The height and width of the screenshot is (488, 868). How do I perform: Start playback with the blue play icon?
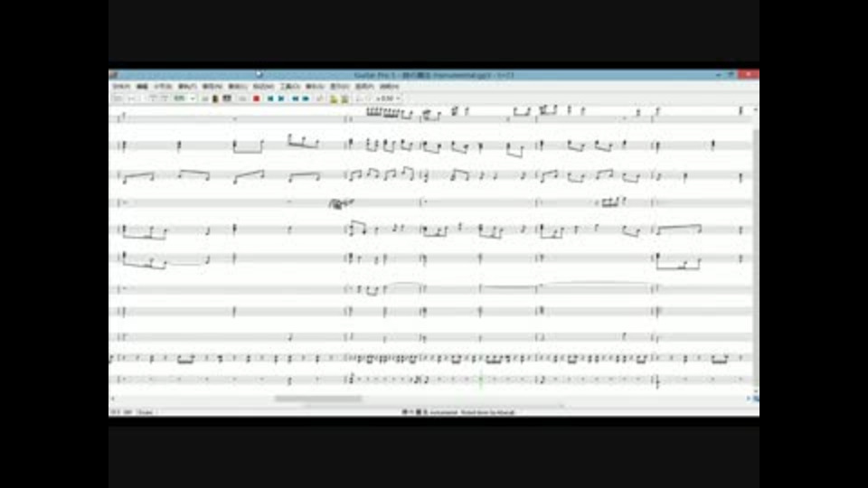(281, 99)
